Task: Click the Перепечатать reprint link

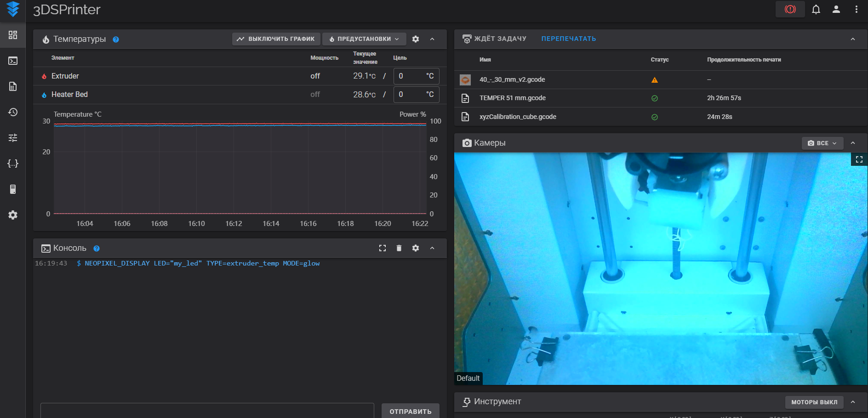Action: (568, 39)
